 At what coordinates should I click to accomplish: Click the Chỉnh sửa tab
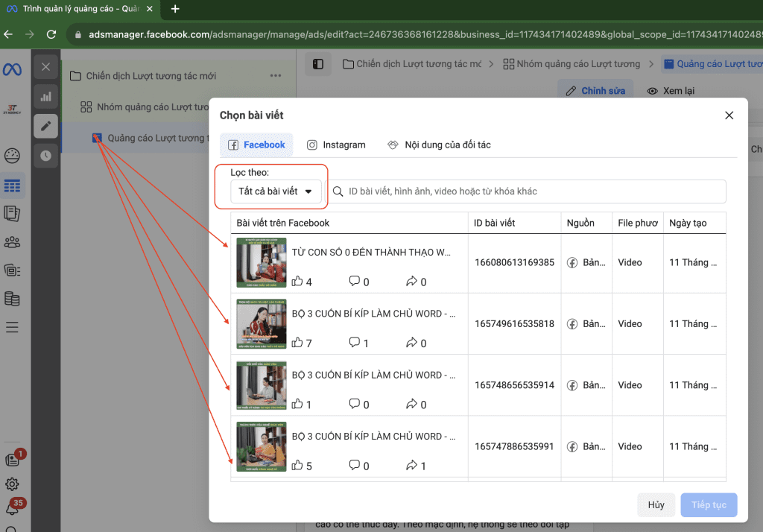(595, 91)
